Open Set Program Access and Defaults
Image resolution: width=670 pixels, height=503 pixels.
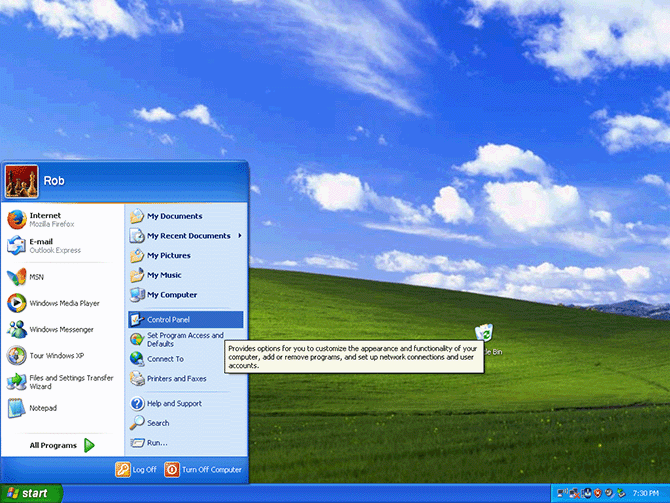point(176,339)
